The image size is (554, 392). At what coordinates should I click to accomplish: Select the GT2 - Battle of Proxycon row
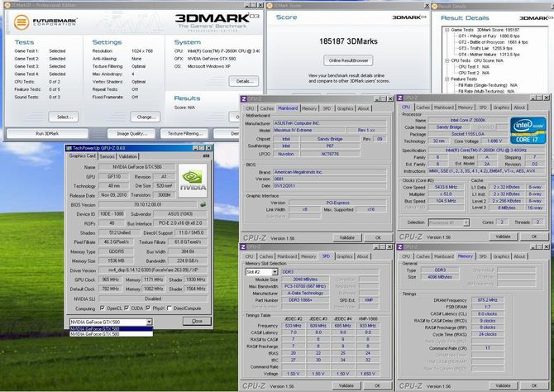[x=493, y=42]
